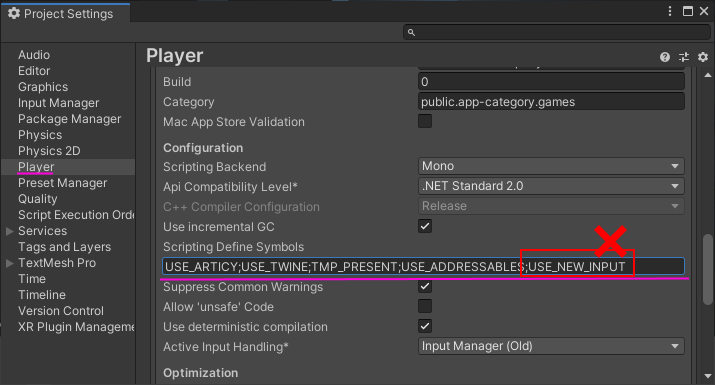Open the Player settings gear menu
The image size is (715, 385).
tap(703, 57)
